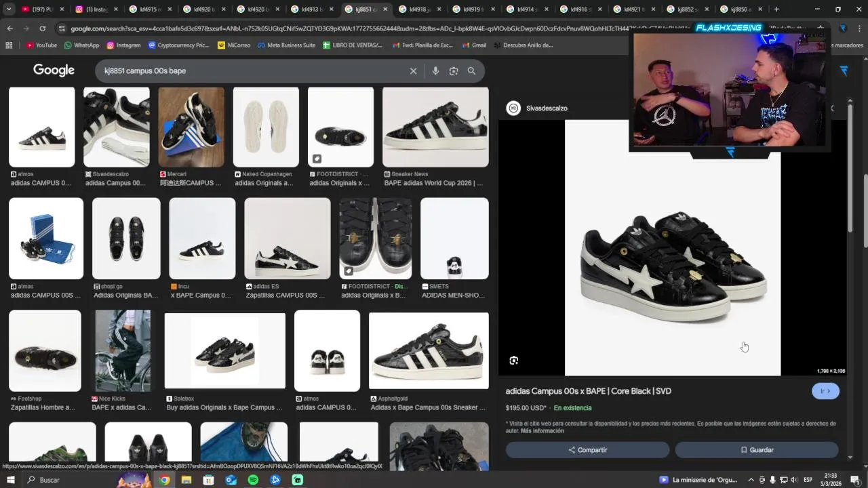This screenshot has width=868, height=488.
Task: Open WhatsApp bookmark
Action: [x=81, y=45]
